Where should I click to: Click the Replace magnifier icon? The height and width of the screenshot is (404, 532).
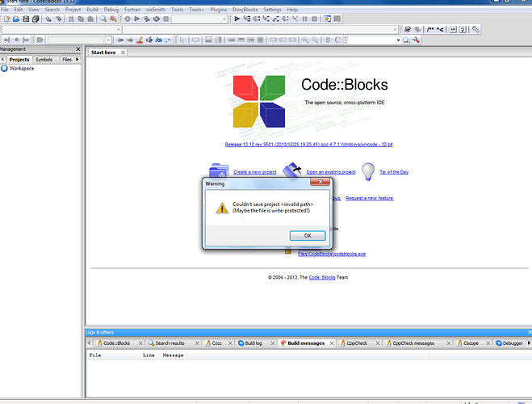[x=113, y=19]
